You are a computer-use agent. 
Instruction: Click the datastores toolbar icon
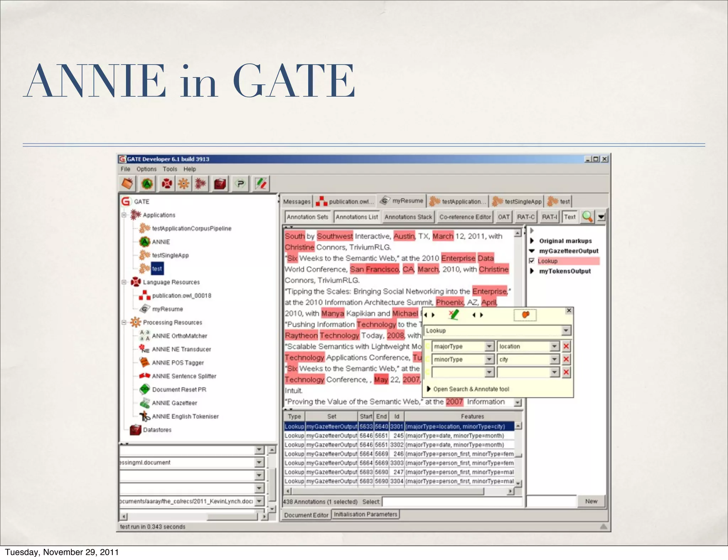[220, 184]
